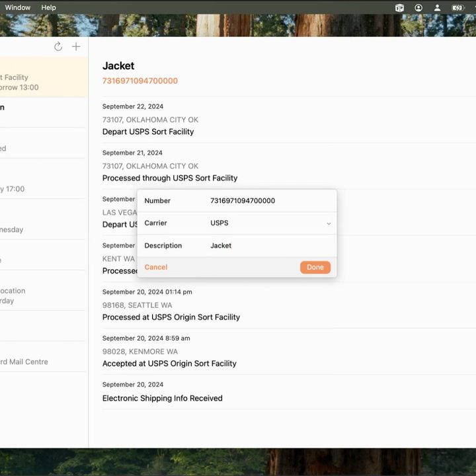Cancel the edit delivery popup
The width and height of the screenshot is (476, 476).
pyautogui.click(x=156, y=267)
